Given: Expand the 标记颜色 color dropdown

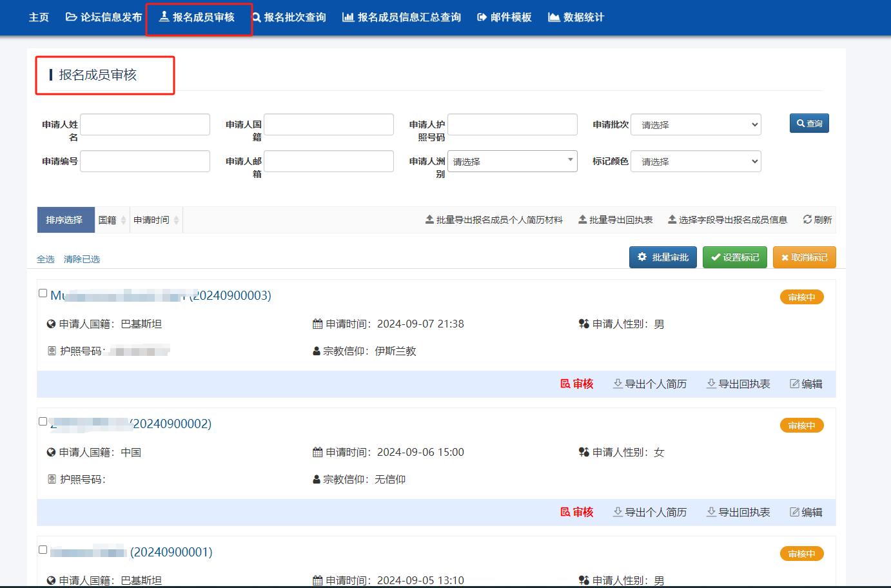Looking at the screenshot, I should coord(696,161).
